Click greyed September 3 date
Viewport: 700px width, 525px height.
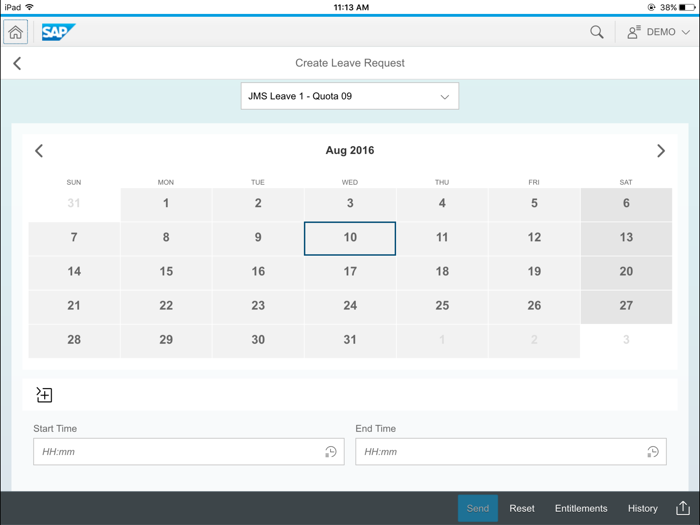point(626,340)
